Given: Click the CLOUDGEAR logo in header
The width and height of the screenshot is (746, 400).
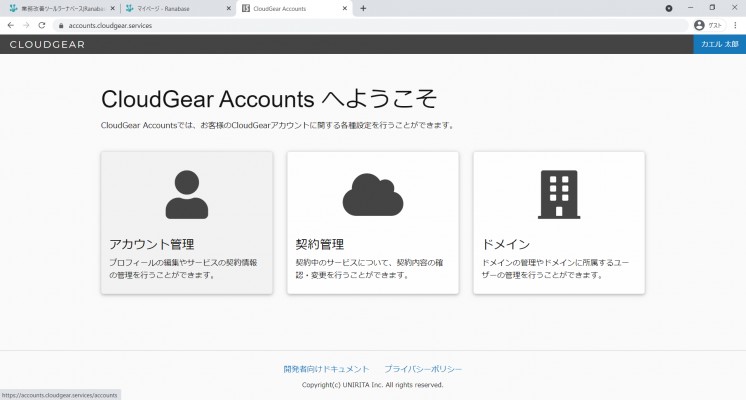Looking at the screenshot, I should (x=47, y=44).
